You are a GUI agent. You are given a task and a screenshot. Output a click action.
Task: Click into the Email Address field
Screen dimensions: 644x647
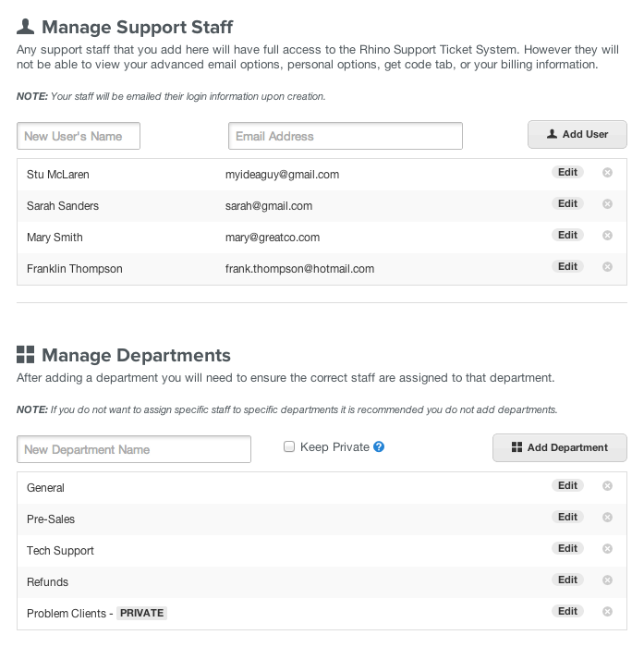click(345, 136)
